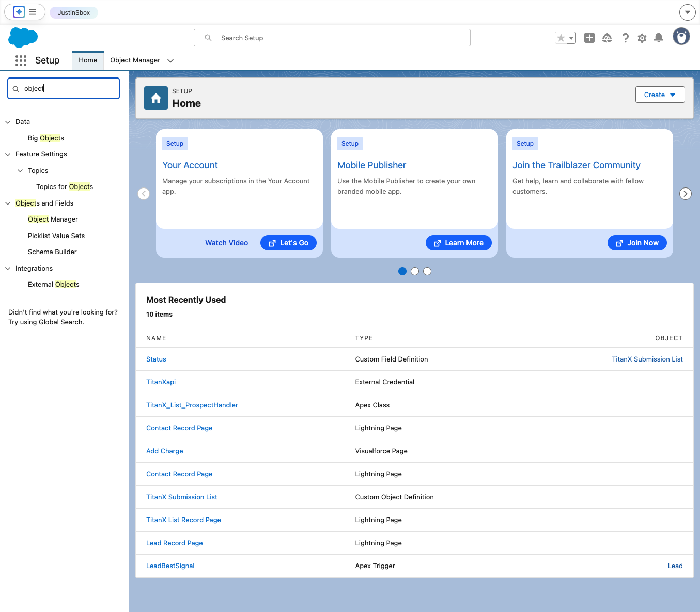Viewport: 700px width, 612px height.
Task: Click the Quick Find box containing object
Action: (x=64, y=88)
